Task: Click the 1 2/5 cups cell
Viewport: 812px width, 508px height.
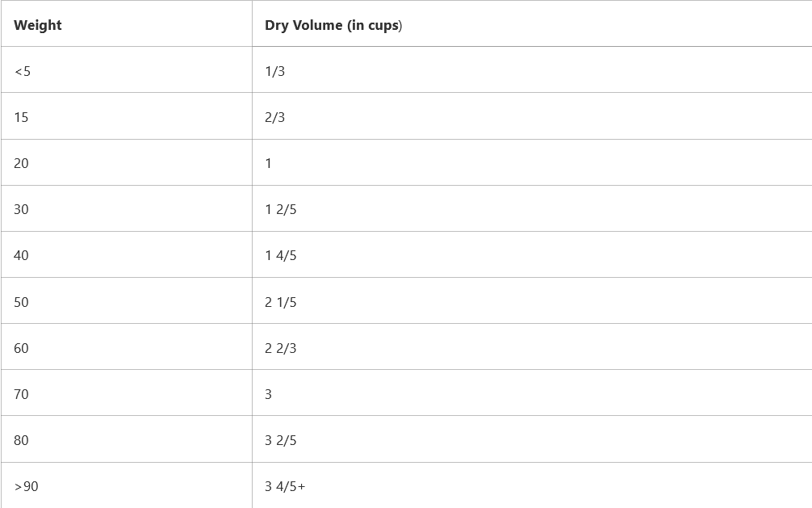Action: click(x=281, y=209)
